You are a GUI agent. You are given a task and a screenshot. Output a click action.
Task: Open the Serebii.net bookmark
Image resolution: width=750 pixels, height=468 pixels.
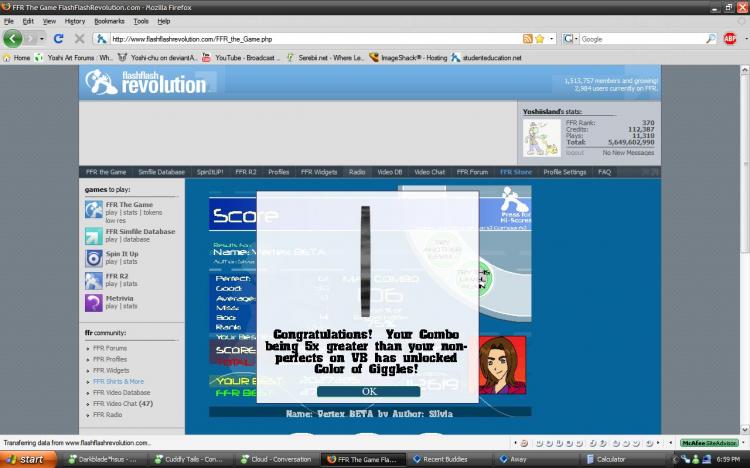point(325,58)
